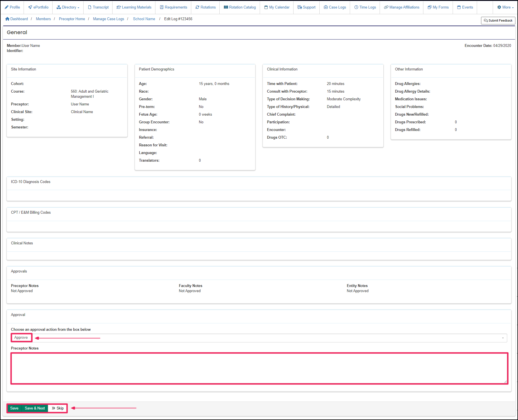Navigate to Manage Case Logs breadcrumb
Viewport: 518px width, 420px height.
pos(108,19)
